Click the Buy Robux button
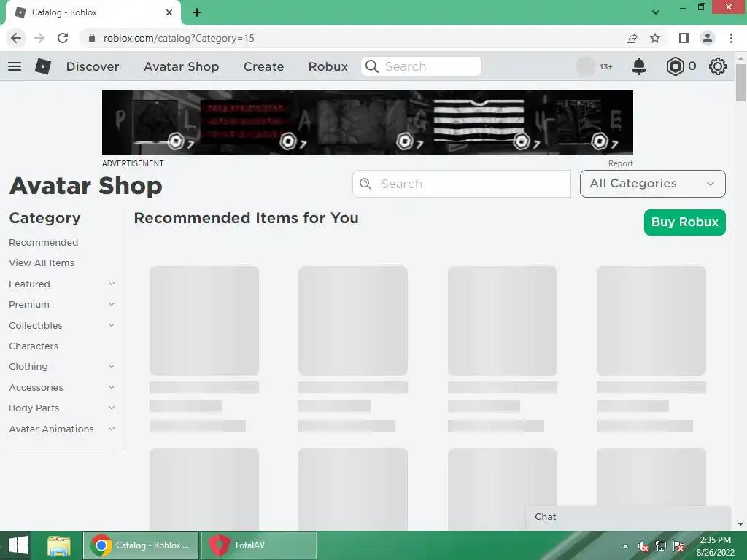Screen dimensions: 747x560 [684, 222]
